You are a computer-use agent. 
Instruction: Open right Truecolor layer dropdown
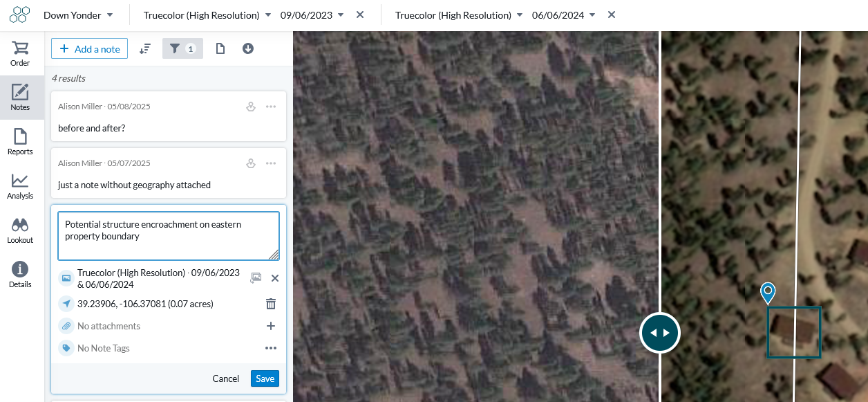click(x=459, y=15)
